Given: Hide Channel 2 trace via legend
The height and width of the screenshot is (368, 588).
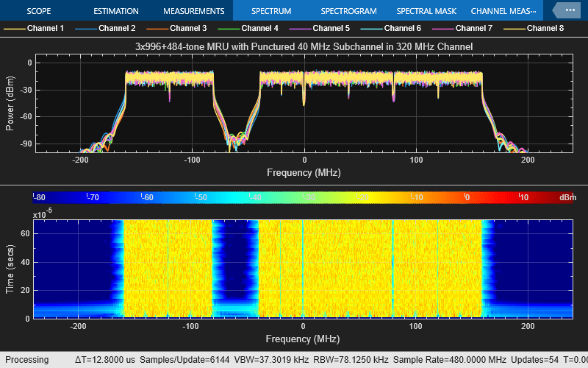Looking at the screenshot, I should tap(106, 28).
